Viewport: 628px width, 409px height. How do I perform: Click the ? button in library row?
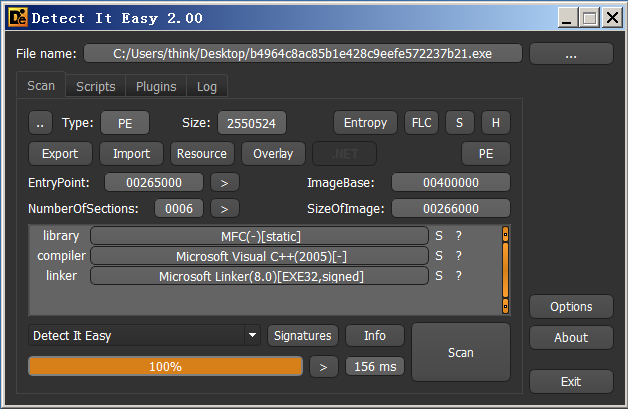click(x=459, y=236)
